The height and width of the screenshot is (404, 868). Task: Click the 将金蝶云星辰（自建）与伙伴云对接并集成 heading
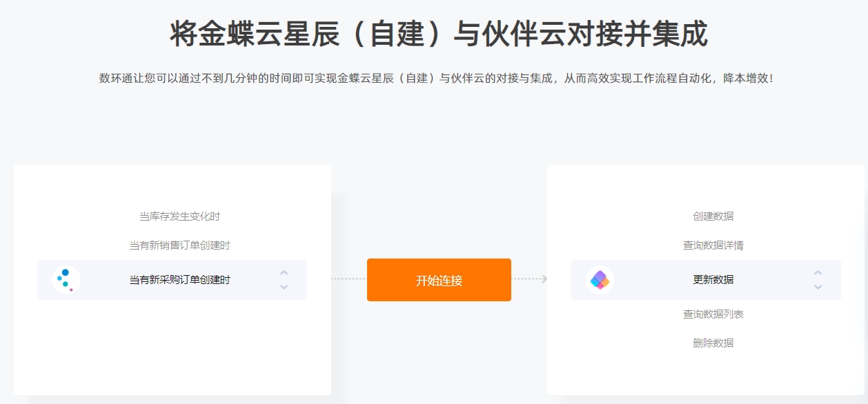tap(439, 34)
